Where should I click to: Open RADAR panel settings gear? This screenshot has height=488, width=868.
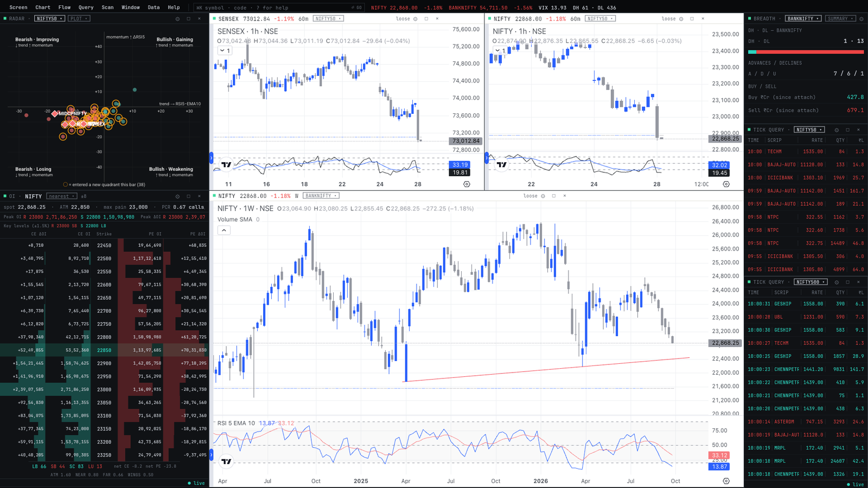coord(177,19)
